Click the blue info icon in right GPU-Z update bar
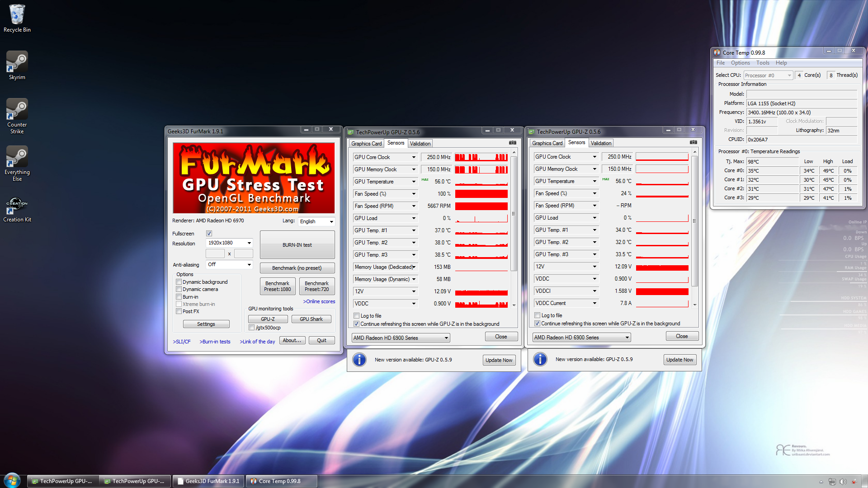 pyautogui.click(x=540, y=359)
